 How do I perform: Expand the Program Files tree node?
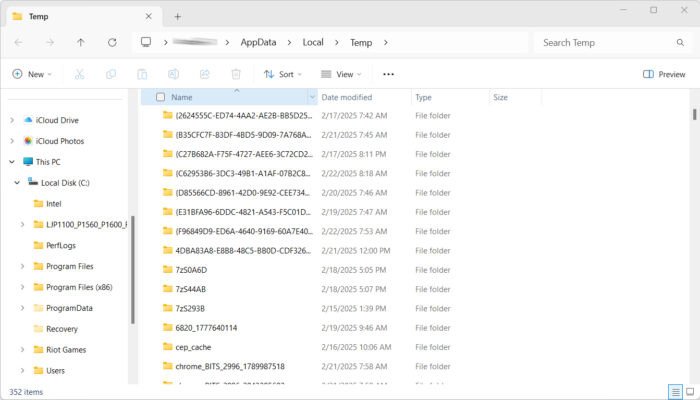[22, 266]
